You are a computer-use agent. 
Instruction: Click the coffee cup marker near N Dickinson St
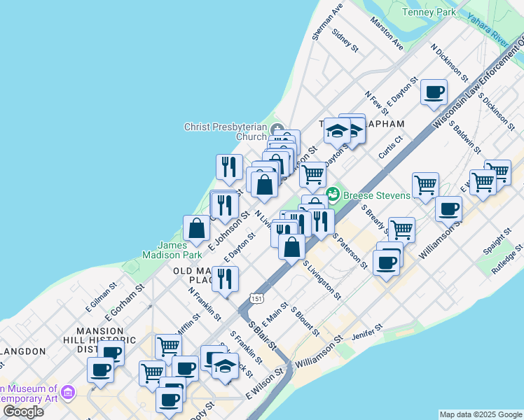click(x=434, y=92)
